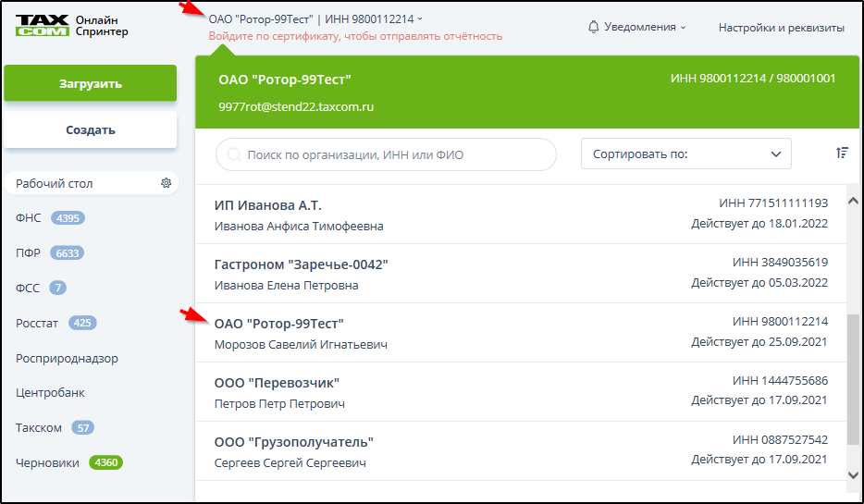
Task: Toggle sort order direction icon
Action: 841,154
